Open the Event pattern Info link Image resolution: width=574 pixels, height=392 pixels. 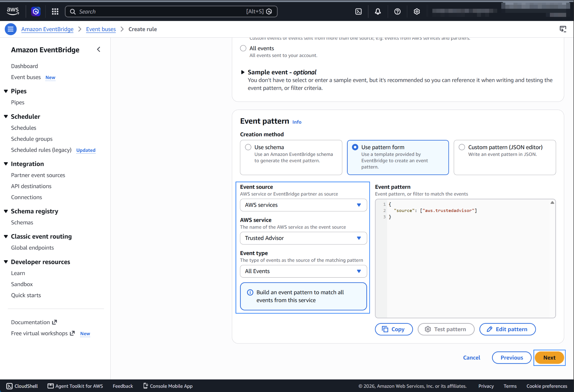tap(297, 122)
